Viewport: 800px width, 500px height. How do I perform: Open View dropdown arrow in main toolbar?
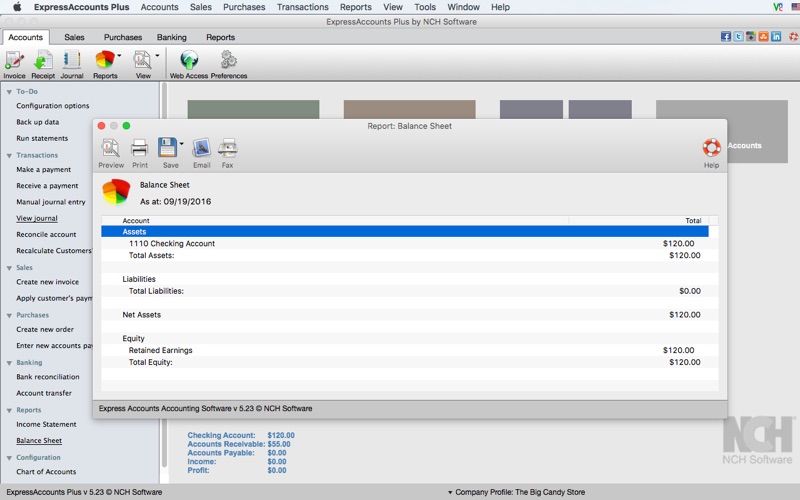click(x=157, y=55)
